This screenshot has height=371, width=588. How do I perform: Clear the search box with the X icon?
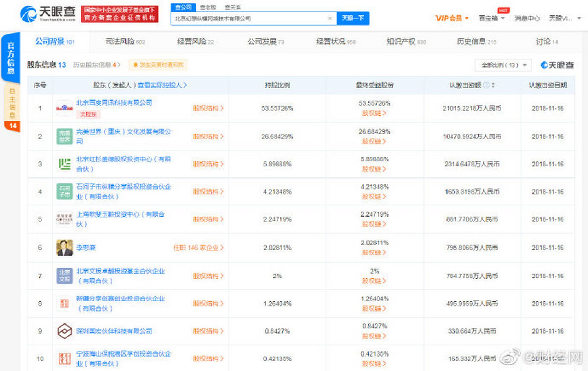click(330, 18)
